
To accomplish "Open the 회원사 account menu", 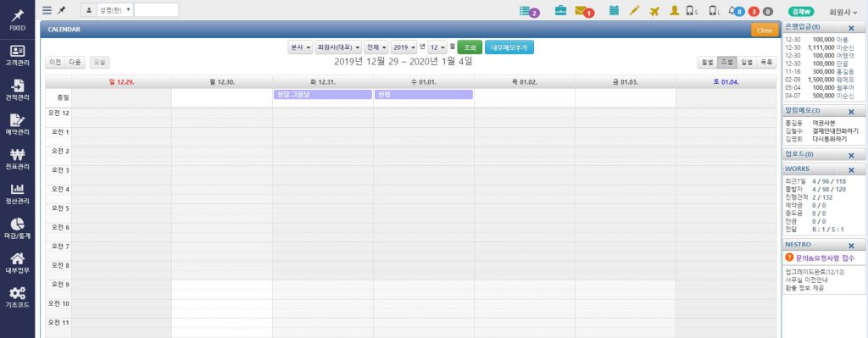I will click(843, 11).
